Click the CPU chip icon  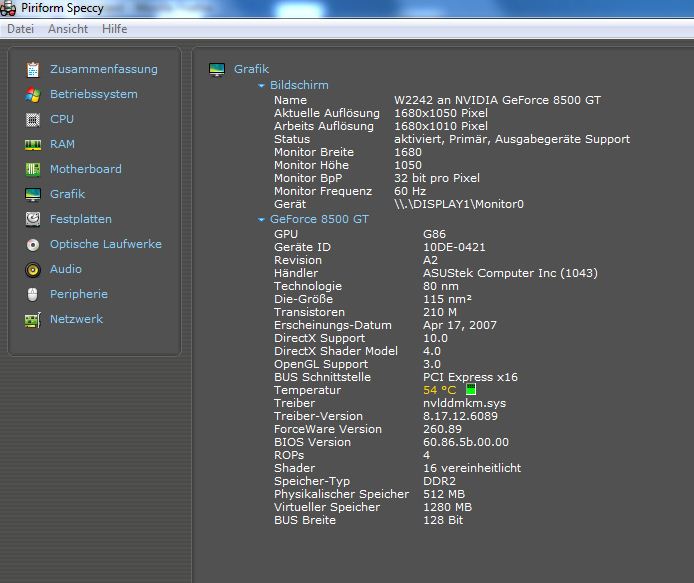tap(33, 120)
